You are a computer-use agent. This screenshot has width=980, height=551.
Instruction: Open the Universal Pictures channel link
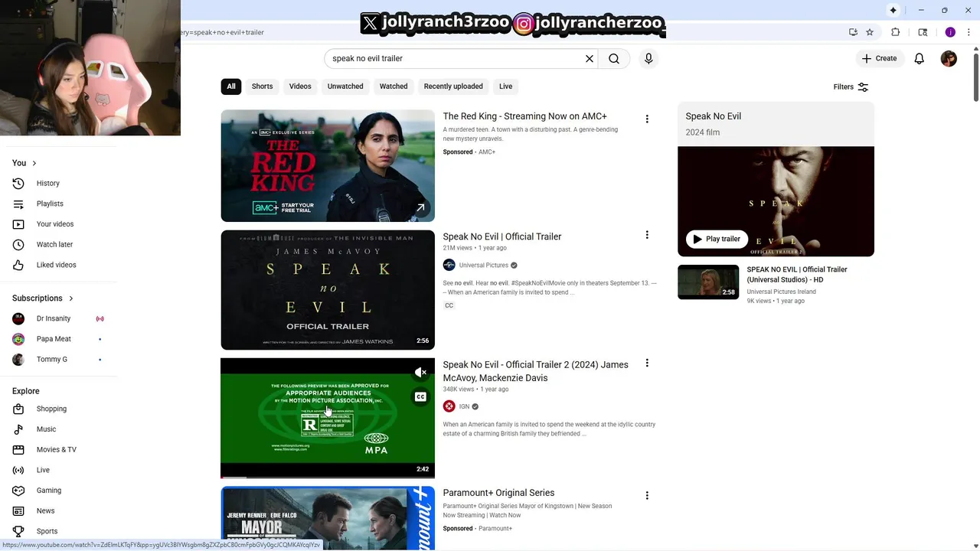coord(483,266)
